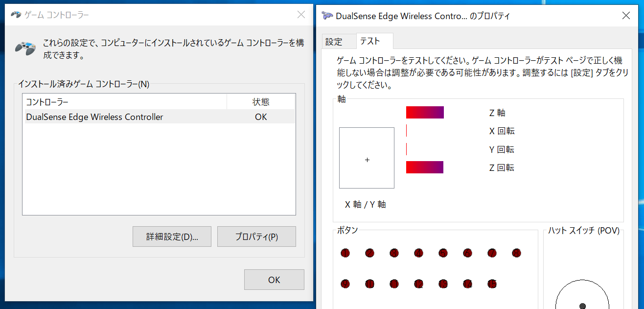Viewport: 644px width, 309px height.
Task: Click button indicator 6 in ボタン group
Action: point(467,253)
